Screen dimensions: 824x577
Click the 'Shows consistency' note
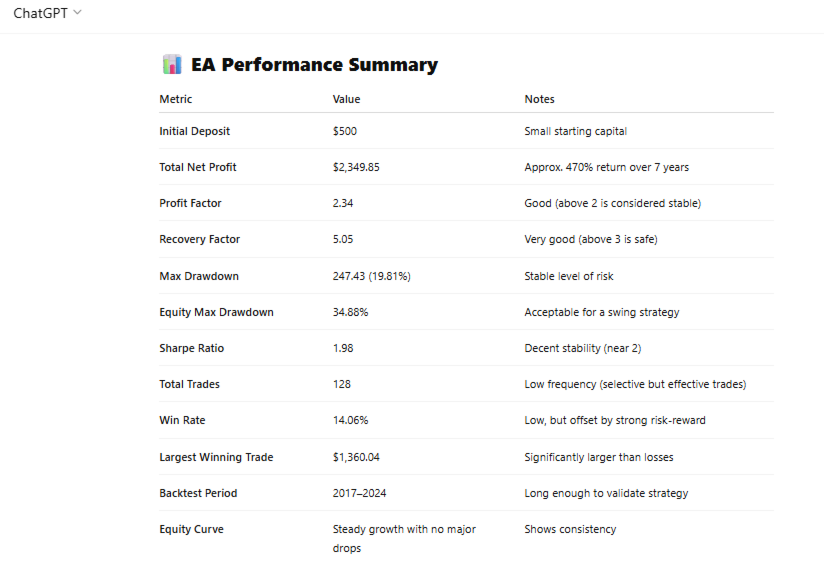point(570,529)
